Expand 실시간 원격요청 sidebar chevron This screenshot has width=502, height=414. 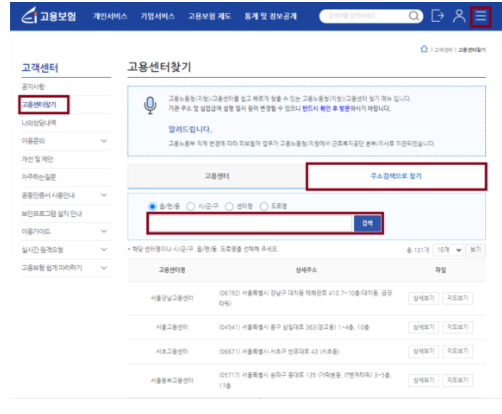104,249
